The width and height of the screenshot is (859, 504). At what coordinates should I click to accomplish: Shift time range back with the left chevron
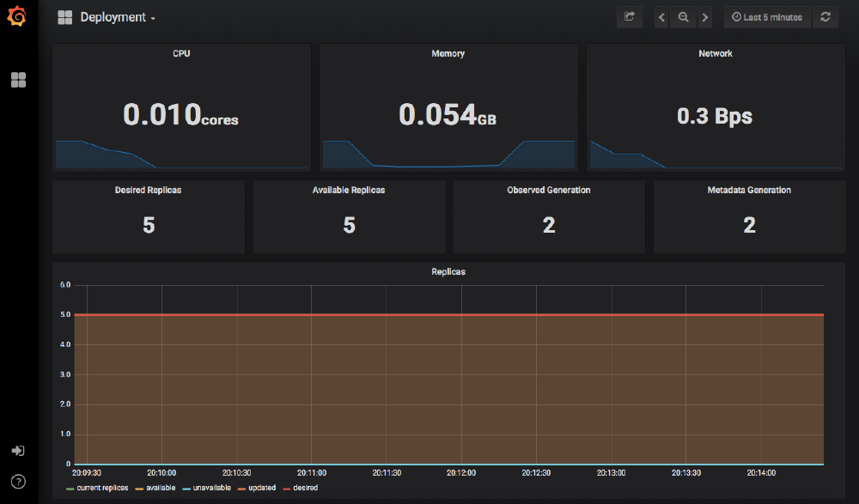click(661, 16)
